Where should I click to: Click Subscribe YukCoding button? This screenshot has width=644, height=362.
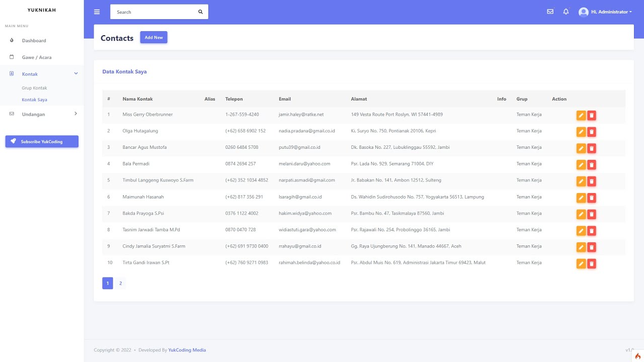point(42,142)
